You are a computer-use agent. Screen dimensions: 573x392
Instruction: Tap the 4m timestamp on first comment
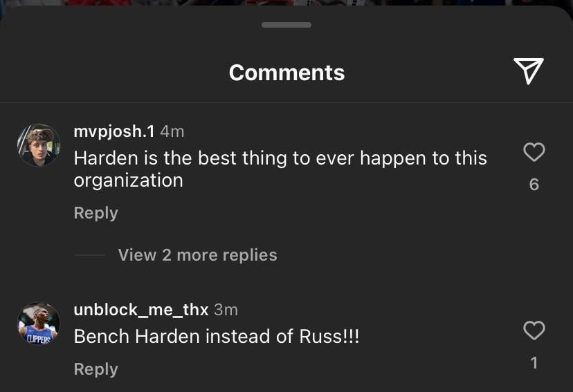(172, 132)
